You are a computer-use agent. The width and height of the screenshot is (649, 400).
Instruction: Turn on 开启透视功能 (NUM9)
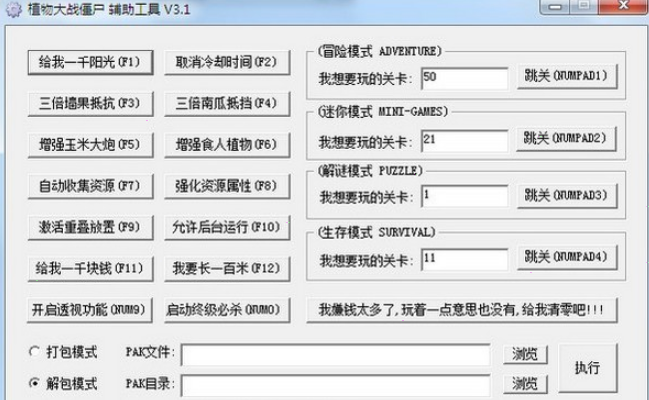pyautogui.click(x=89, y=308)
